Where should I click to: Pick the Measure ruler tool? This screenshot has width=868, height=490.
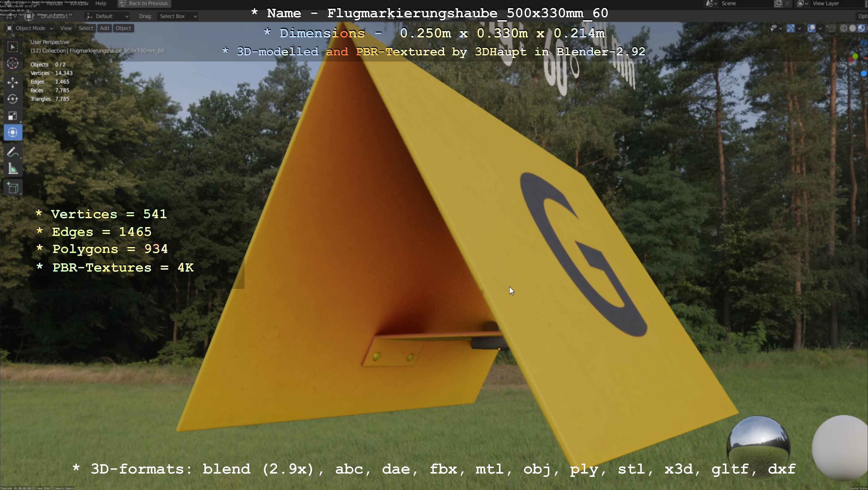pyautogui.click(x=13, y=169)
